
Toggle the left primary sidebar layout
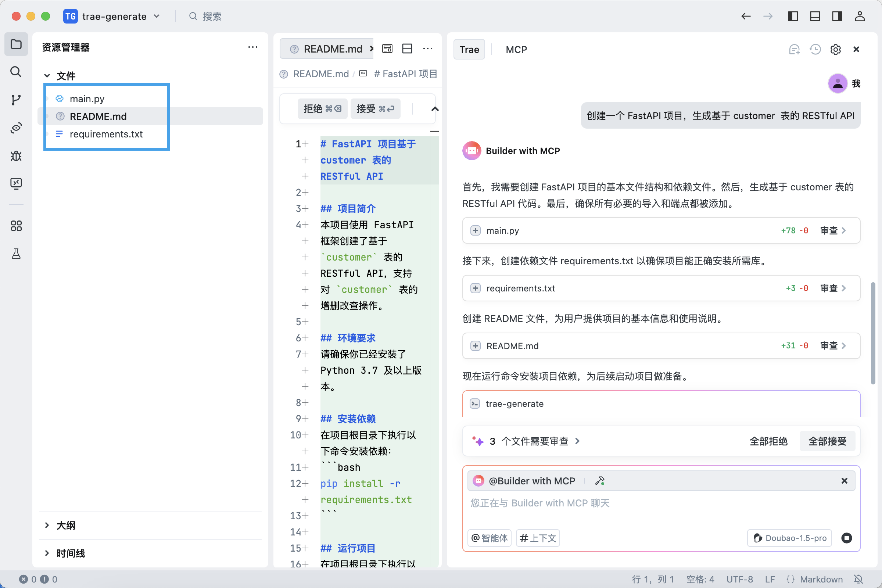793,16
